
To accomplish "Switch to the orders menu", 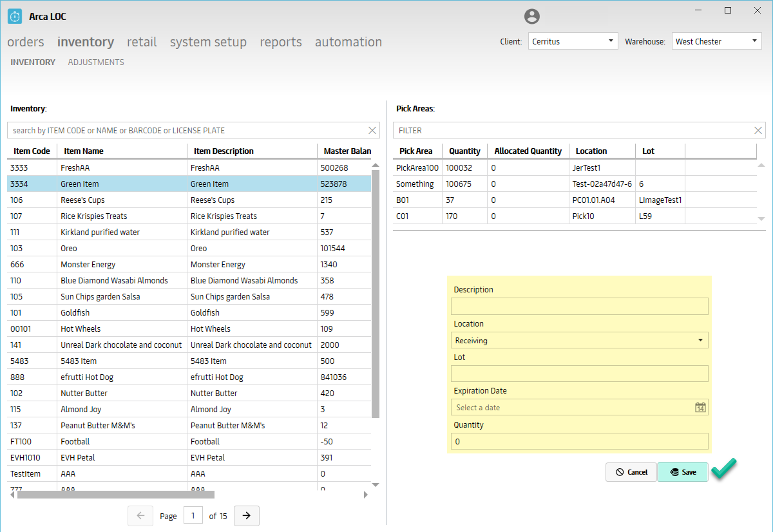I will point(26,42).
